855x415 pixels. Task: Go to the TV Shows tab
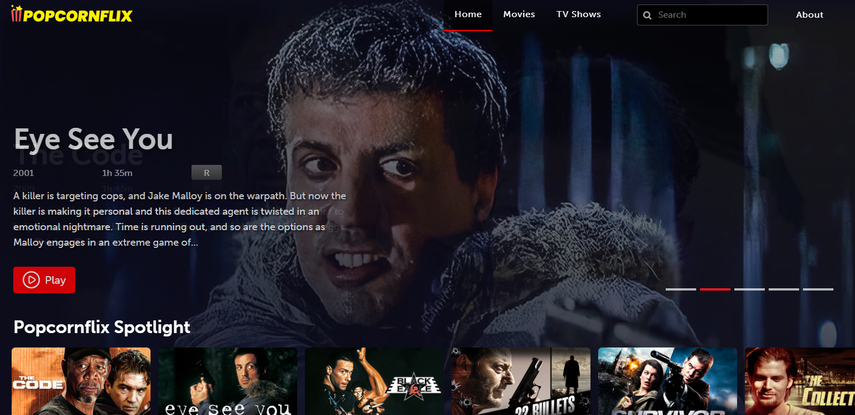579,15
